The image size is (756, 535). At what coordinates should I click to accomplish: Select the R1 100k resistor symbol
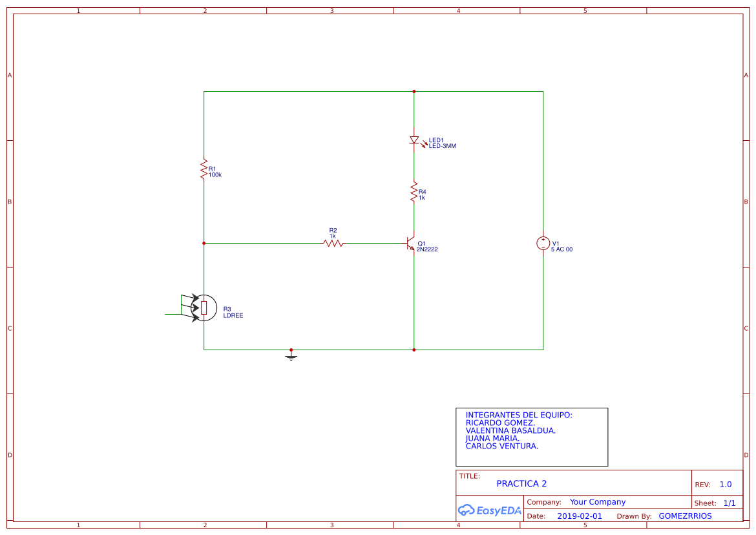coord(204,169)
